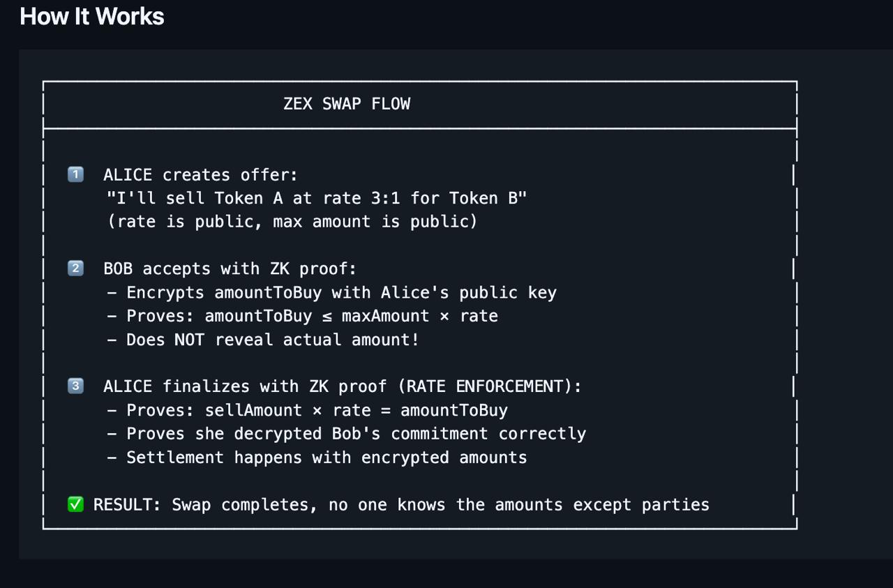The height and width of the screenshot is (588, 893).
Task: Click the "How It Works" heading
Action: click(x=92, y=16)
